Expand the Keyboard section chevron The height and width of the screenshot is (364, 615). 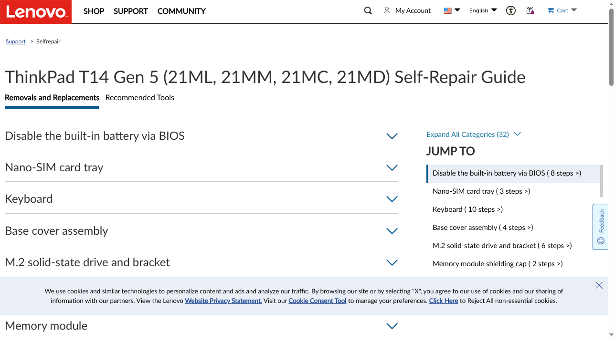pos(392,199)
